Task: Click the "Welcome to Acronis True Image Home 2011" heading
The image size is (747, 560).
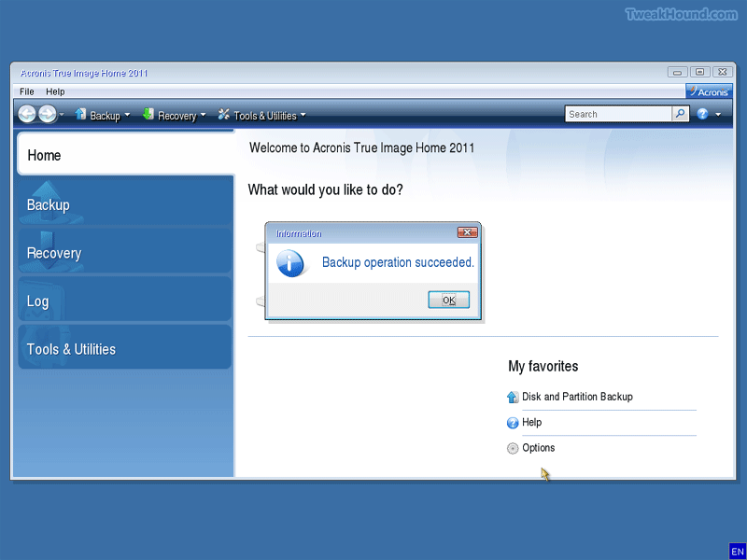Action: (x=362, y=147)
